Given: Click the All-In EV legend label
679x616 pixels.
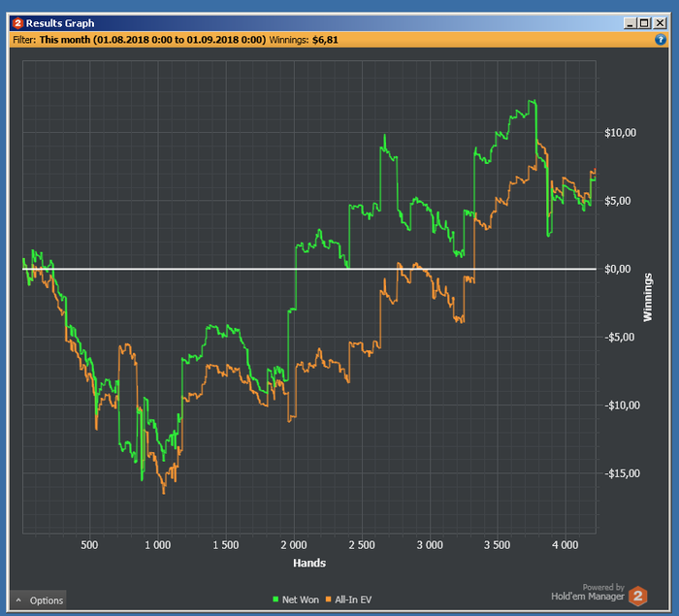Looking at the screenshot, I should [353, 600].
